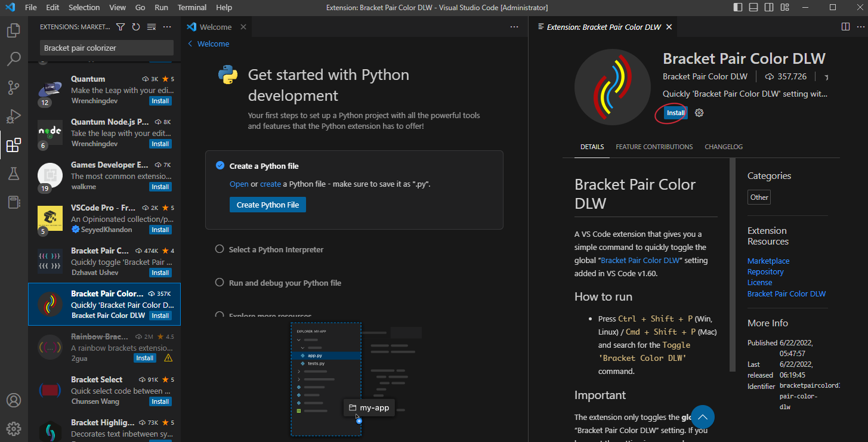The height and width of the screenshot is (442, 868).
Task: Install the Rainbow Brackets extension
Action: pyautogui.click(x=145, y=358)
